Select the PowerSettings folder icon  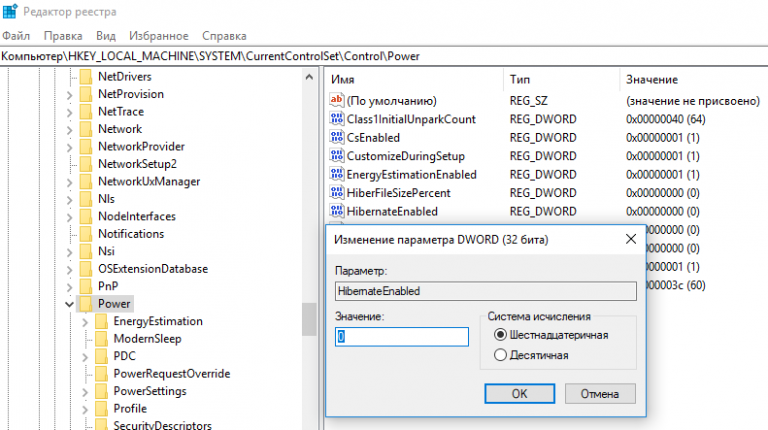100,390
